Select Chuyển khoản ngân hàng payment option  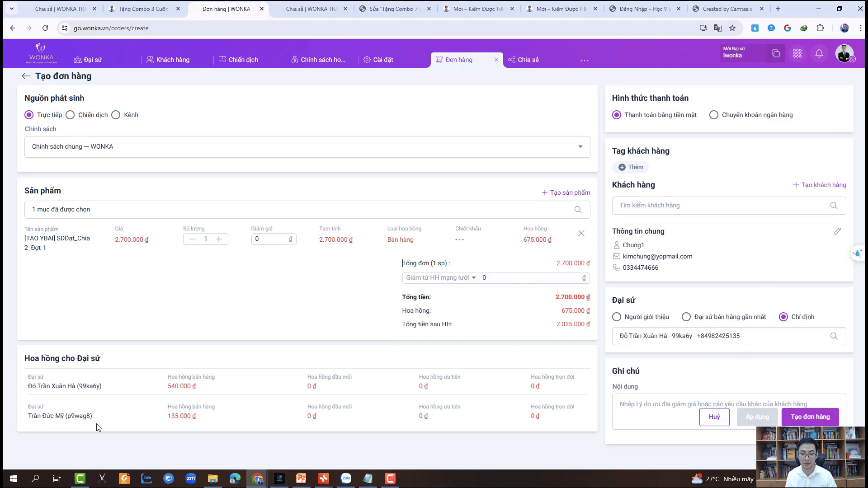click(714, 115)
